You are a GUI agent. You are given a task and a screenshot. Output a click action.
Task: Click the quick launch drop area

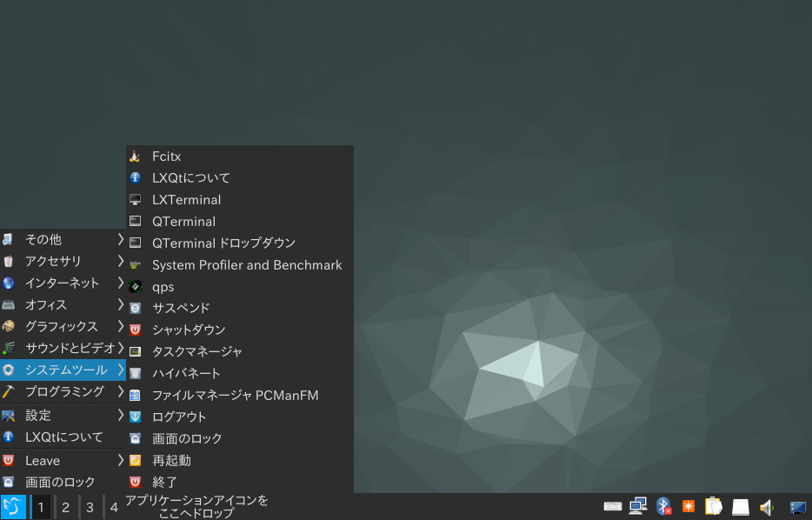click(x=196, y=507)
